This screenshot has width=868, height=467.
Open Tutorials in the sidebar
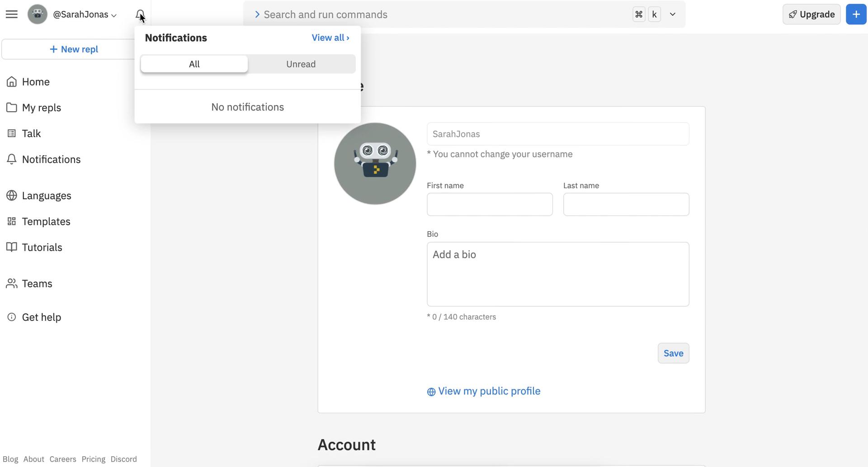click(42, 247)
